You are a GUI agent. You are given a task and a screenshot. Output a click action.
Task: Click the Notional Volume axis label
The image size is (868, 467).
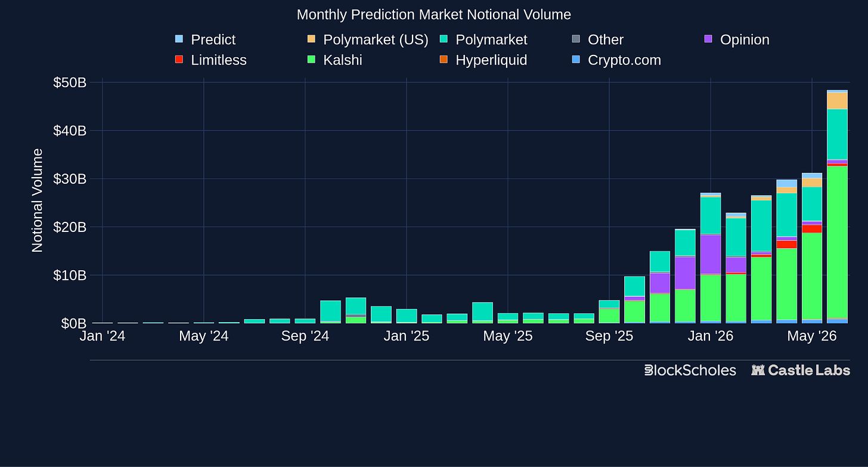click(38, 200)
